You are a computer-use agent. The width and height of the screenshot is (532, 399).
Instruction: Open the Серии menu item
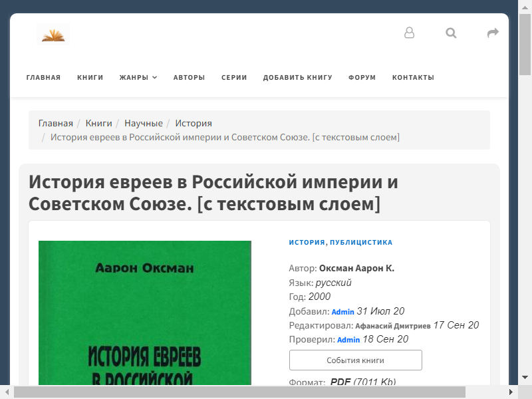(x=234, y=77)
